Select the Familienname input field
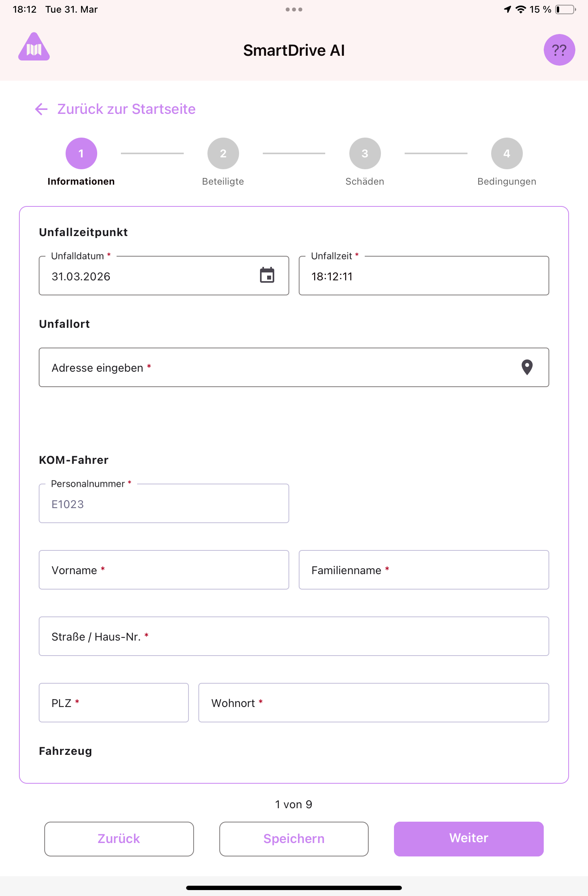 tap(424, 570)
